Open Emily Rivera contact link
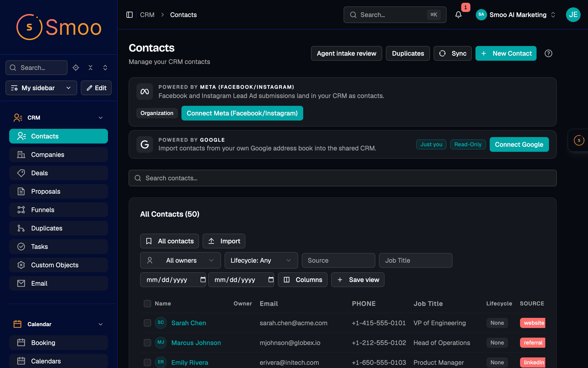Viewport: 588px width, 368px height. click(x=190, y=362)
